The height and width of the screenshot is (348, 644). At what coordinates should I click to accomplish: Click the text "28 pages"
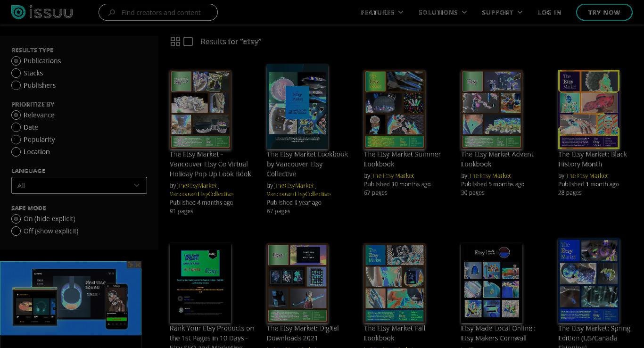pyautogui.click(x=570, y=193)
